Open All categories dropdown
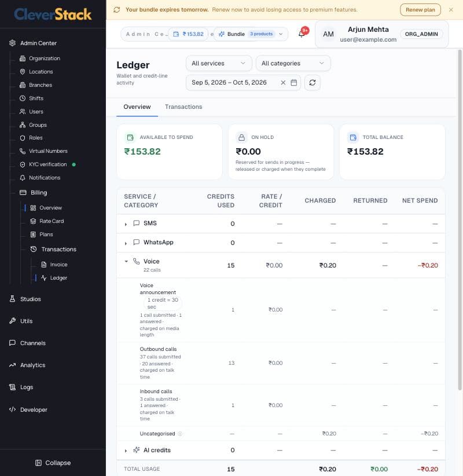Screen dimensions: 463x476 tap(293, 63)
